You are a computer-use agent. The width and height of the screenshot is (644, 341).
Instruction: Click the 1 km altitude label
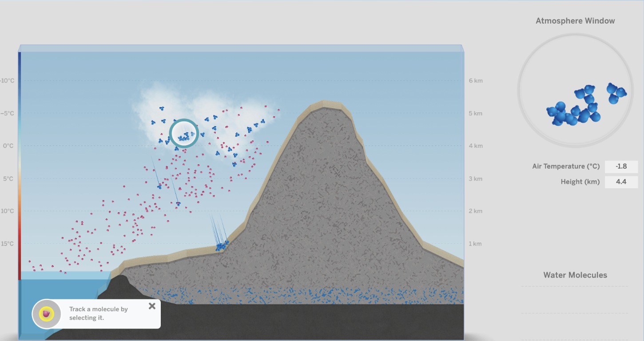(x=475, y=244)
